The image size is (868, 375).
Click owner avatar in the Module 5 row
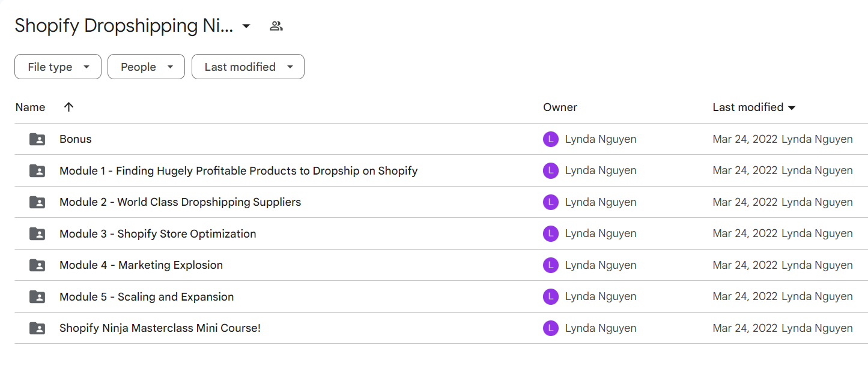tap(551, 296)
